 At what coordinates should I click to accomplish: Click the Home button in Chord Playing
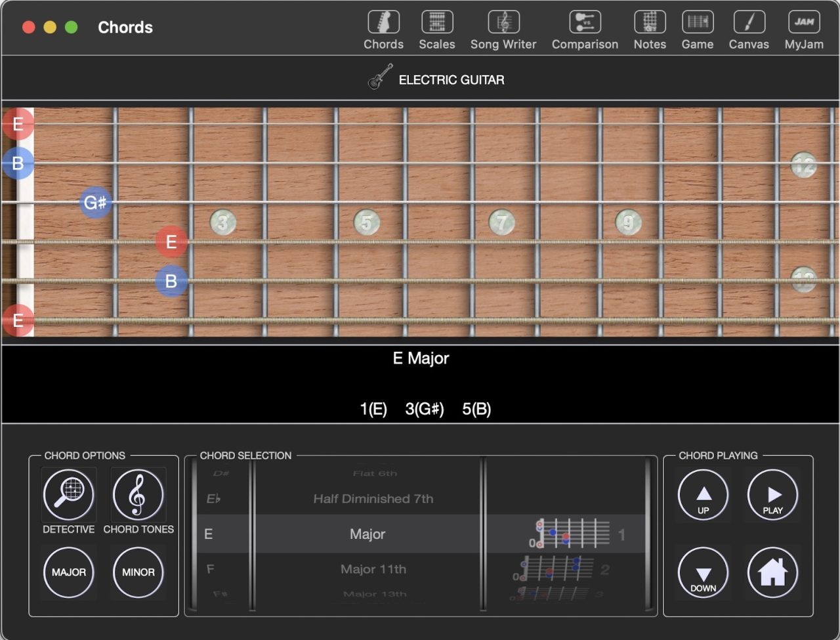773,572
